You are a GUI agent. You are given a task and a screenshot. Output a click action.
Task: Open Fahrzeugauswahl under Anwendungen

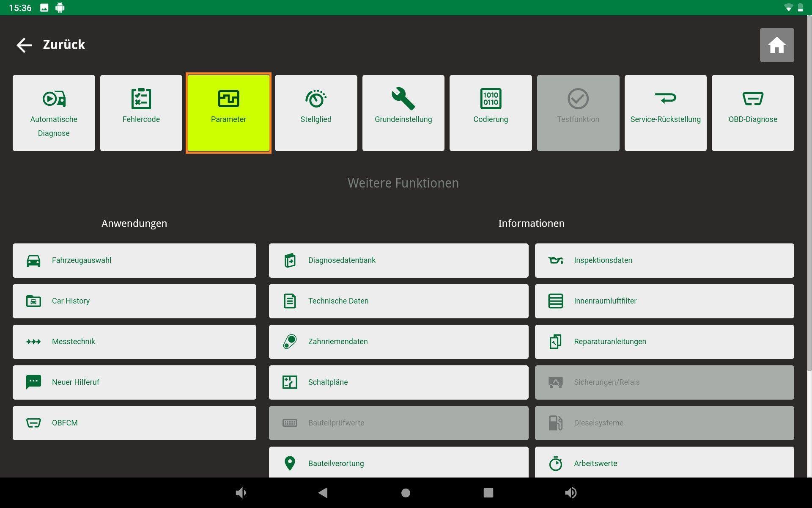click(x=134, y=260)
